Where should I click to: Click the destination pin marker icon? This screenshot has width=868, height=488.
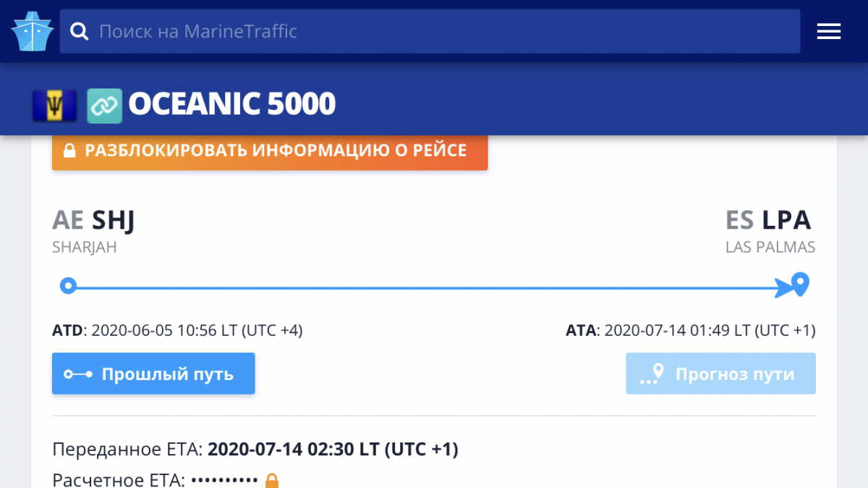799,284
